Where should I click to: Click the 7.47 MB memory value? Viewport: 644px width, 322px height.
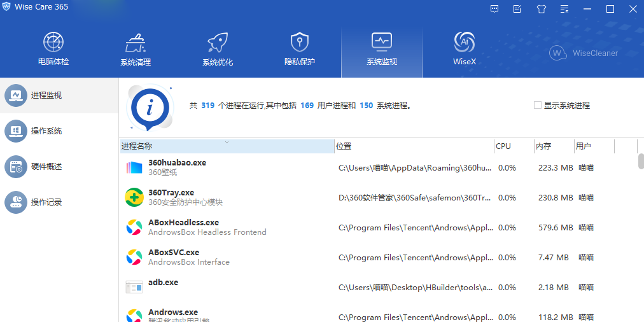click(553, 258)
